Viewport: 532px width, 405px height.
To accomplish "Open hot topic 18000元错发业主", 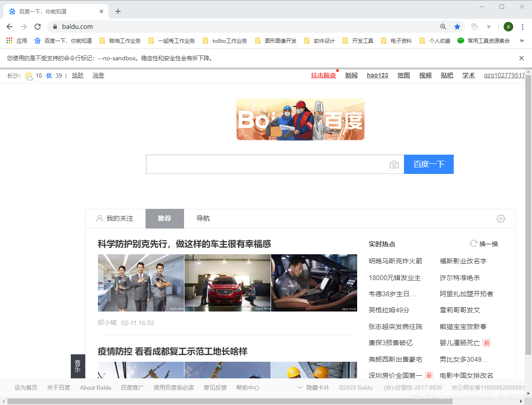I will (395, 277).
